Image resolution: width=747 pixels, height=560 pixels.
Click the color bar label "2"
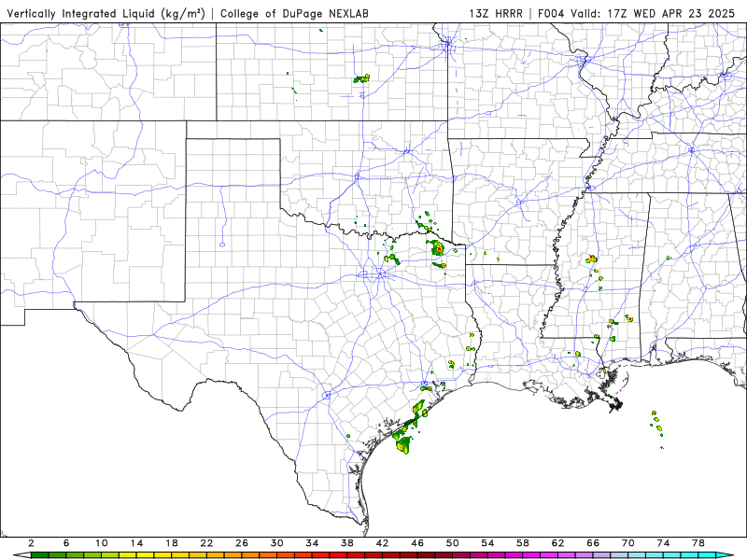[31, 543]
